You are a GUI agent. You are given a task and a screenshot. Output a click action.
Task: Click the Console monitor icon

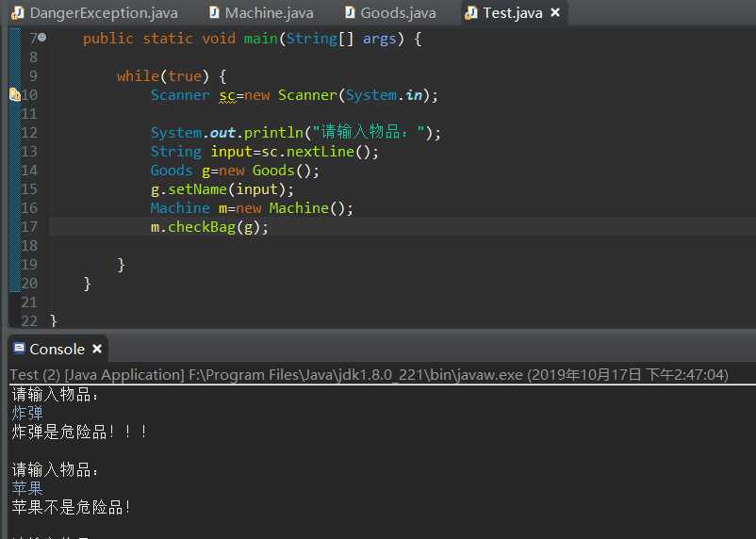[x=19, y=348]
